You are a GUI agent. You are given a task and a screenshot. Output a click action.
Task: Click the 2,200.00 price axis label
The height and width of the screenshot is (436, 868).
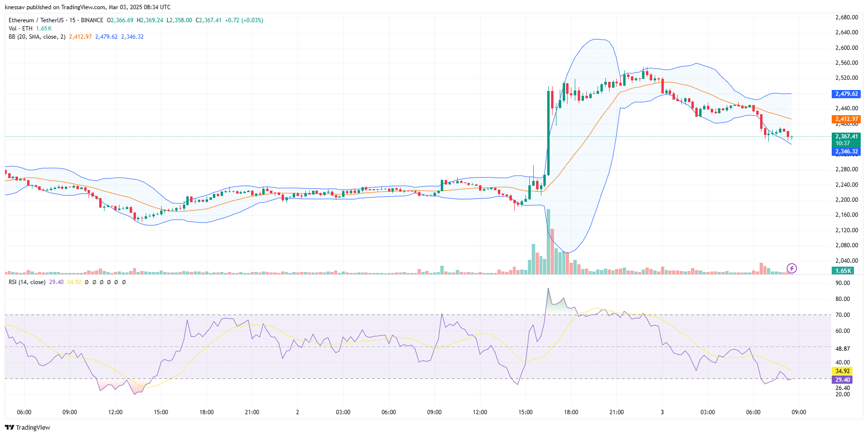847,200
